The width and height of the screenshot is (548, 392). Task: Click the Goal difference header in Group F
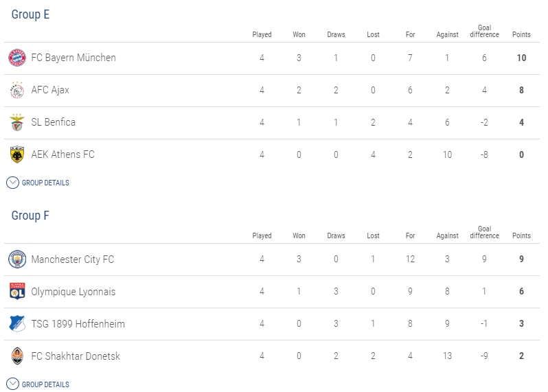[484, 233]
